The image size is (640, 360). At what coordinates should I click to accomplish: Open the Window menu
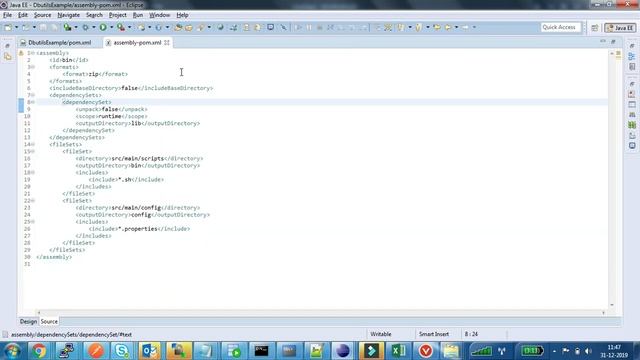coord(160,15)
